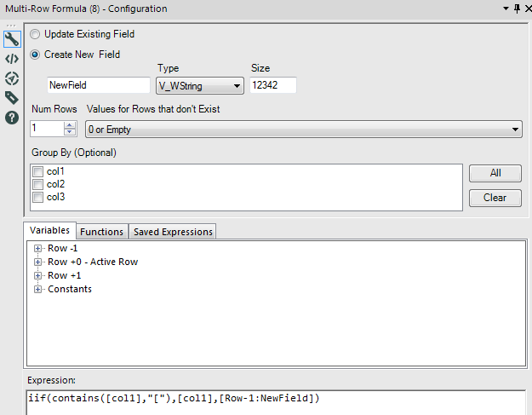
Task: Select Create New Field radio button
Action: pos(35,55)
